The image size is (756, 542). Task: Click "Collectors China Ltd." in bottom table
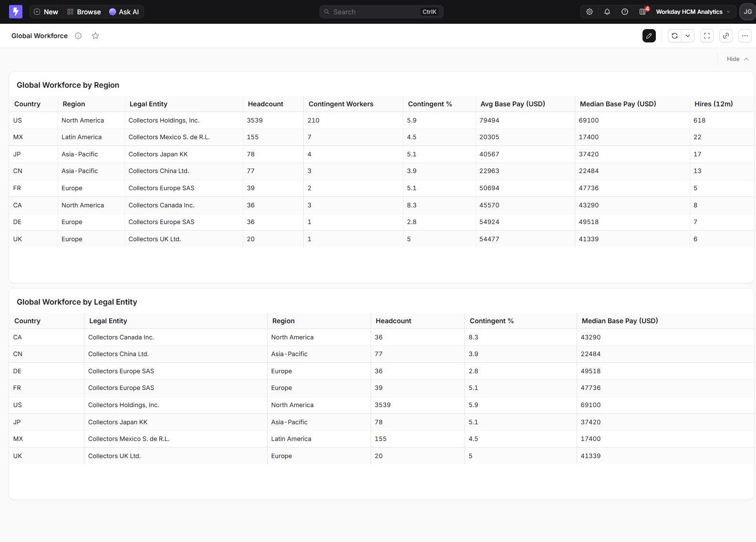coord(118,354)
